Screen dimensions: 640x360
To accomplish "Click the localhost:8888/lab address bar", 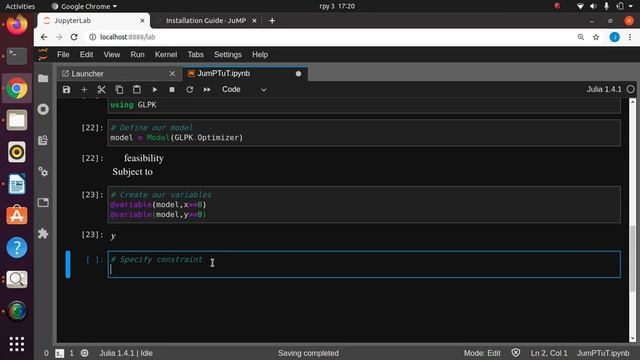I will point(331,37).
